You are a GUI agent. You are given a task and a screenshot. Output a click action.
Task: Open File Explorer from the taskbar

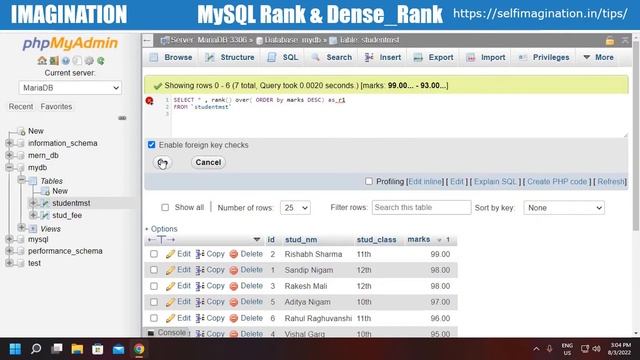click(x=77, y=349)
